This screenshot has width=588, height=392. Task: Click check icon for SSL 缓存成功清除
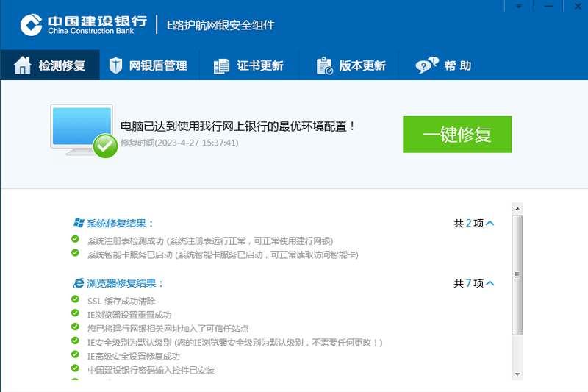pos(75,299)
